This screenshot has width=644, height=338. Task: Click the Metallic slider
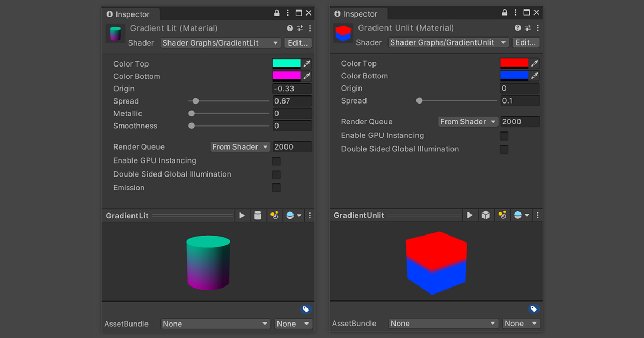pyautogui.click(x=229, y=113)
